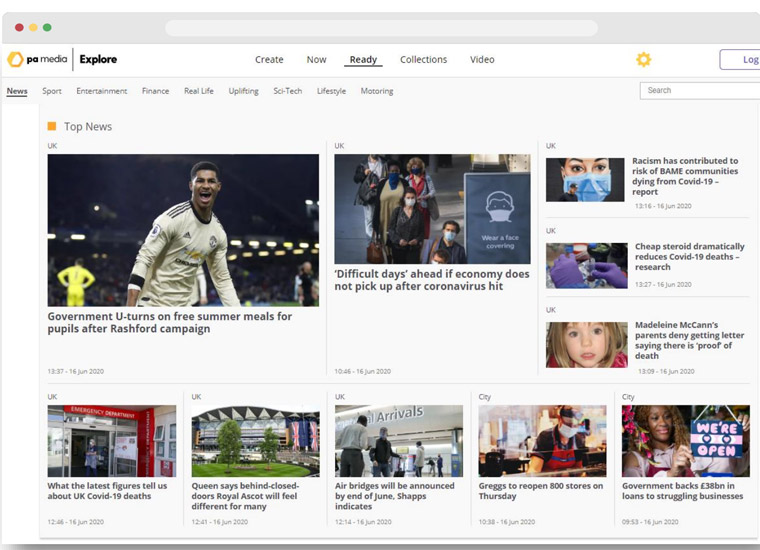The width and height of the screenshot is (760, 550).
Task: Click the 09:53 - 16 Jun 2020 timestamp
Action: 650,522
